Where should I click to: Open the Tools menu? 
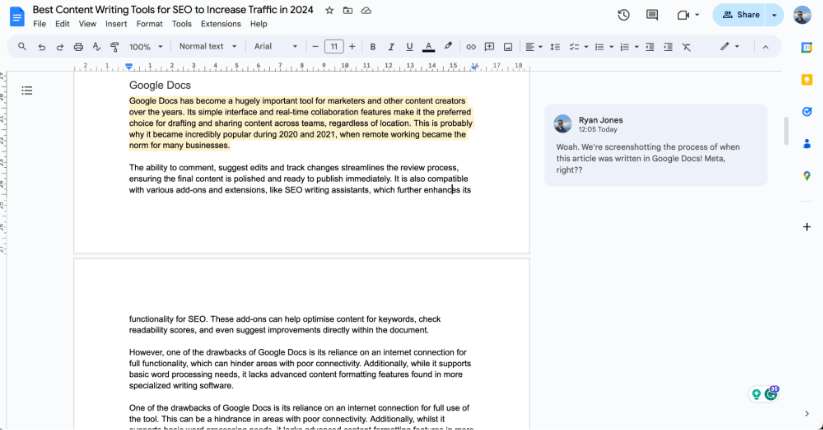(x=182, y=24)
